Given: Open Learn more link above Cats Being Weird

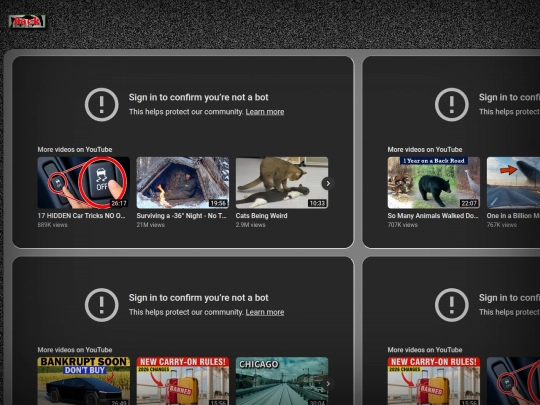Looking at the screenshot, I should point(264,112).
